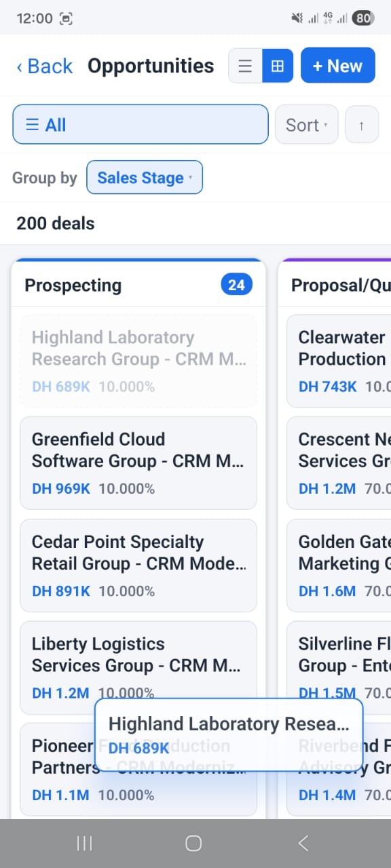391x868 pixels.
Task: Open Crescent deal card worth DH 1.2M
Action: pyautogui.click(x=339, y=463)
